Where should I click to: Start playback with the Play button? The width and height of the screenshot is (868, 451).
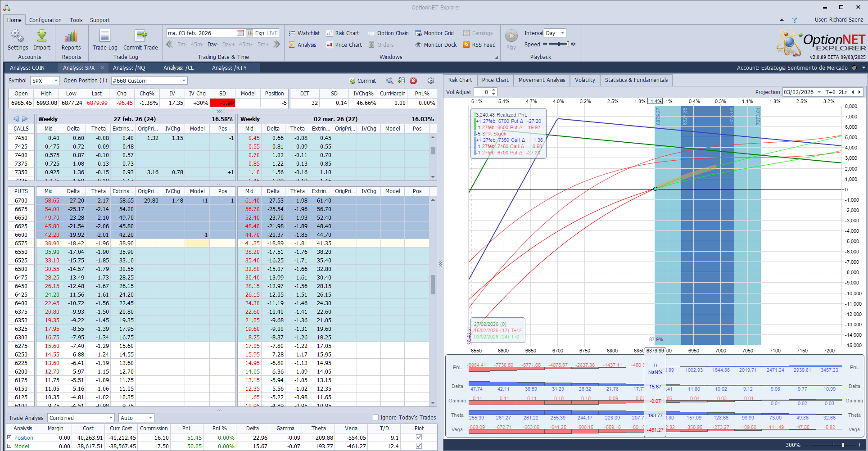point(511,40)
